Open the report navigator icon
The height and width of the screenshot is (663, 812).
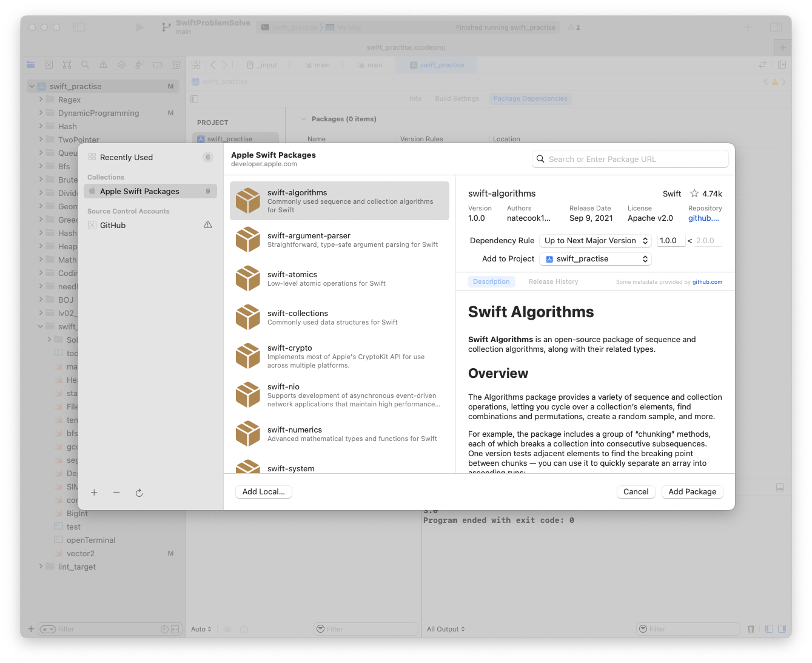[x=176, y=64]
